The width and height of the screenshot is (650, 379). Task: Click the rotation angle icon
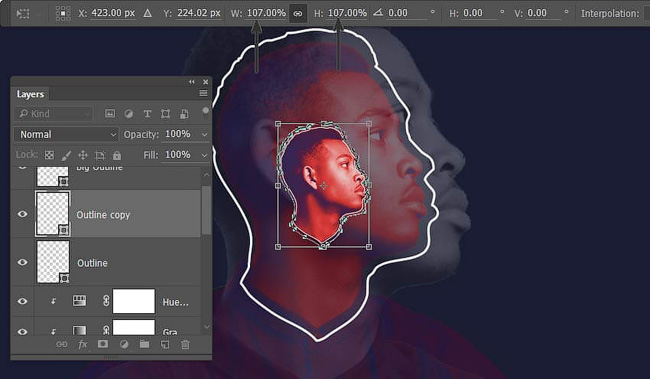378,13
